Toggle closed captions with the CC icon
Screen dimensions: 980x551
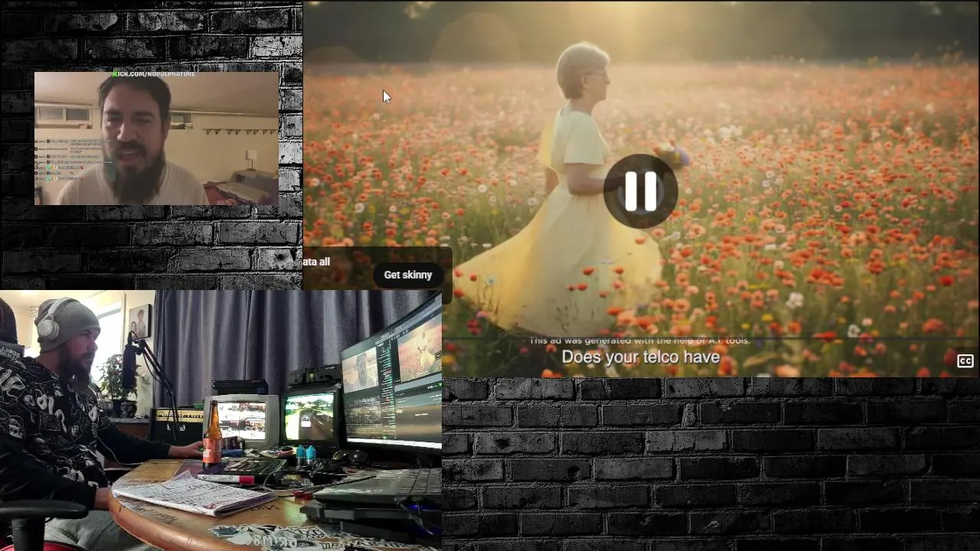pyautogui.click(x=965, y=361)
